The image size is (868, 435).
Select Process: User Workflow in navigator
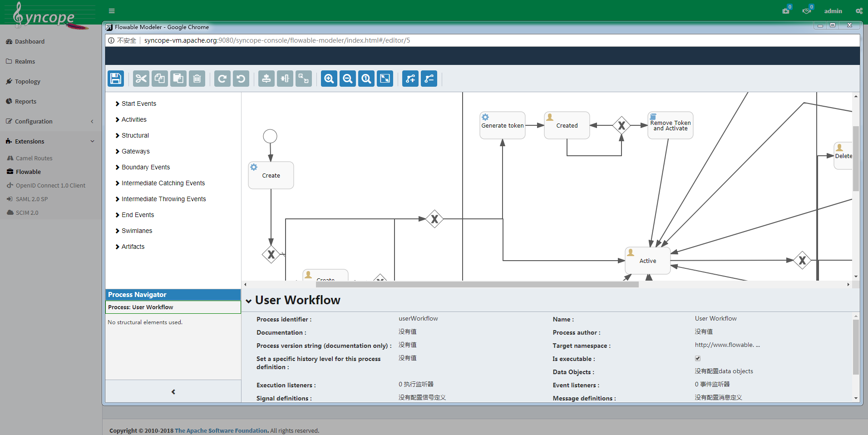173,307
